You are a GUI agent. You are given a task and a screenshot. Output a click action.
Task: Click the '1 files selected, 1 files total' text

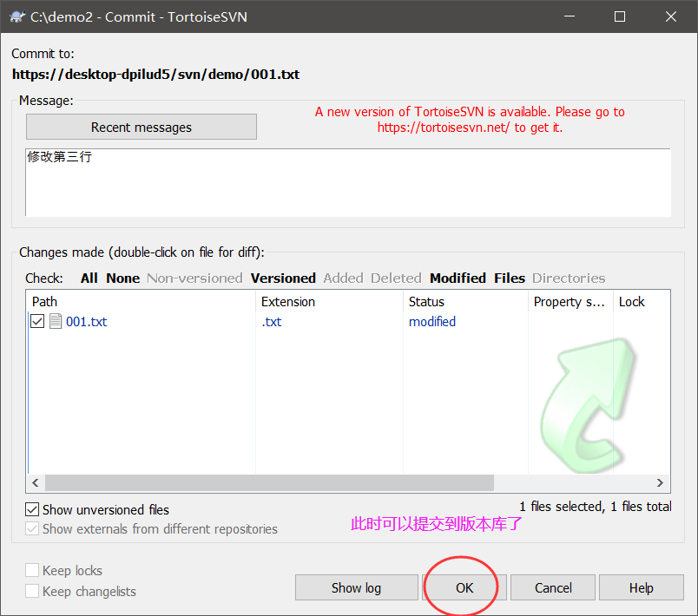tap(596, 506)
